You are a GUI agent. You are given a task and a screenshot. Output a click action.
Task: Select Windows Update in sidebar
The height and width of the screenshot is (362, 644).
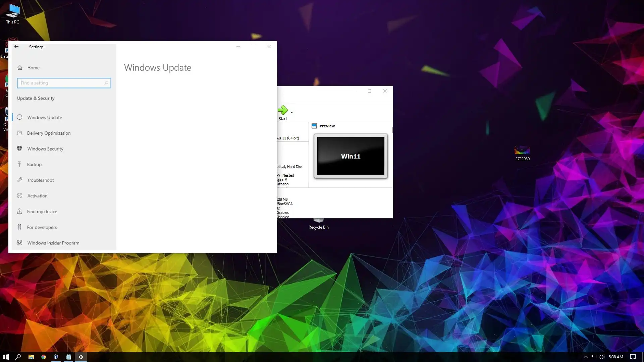(45, 117)
